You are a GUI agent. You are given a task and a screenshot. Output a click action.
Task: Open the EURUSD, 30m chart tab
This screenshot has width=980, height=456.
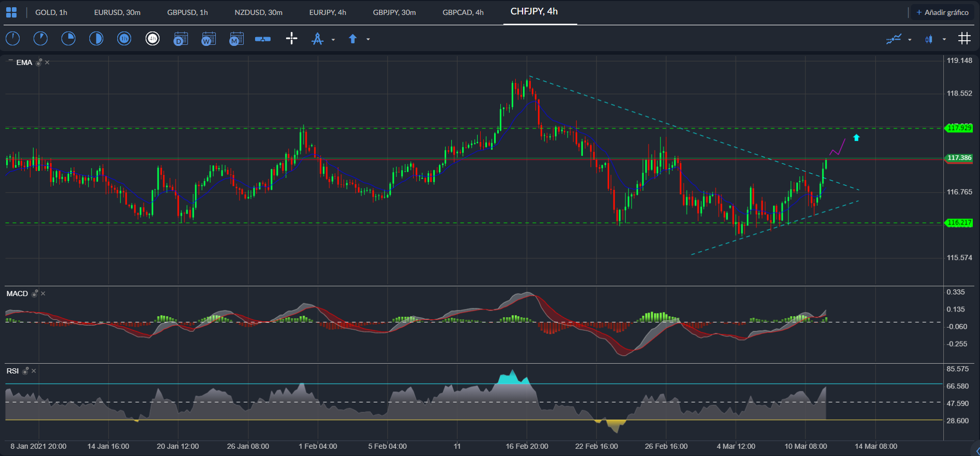pos(117,12)
